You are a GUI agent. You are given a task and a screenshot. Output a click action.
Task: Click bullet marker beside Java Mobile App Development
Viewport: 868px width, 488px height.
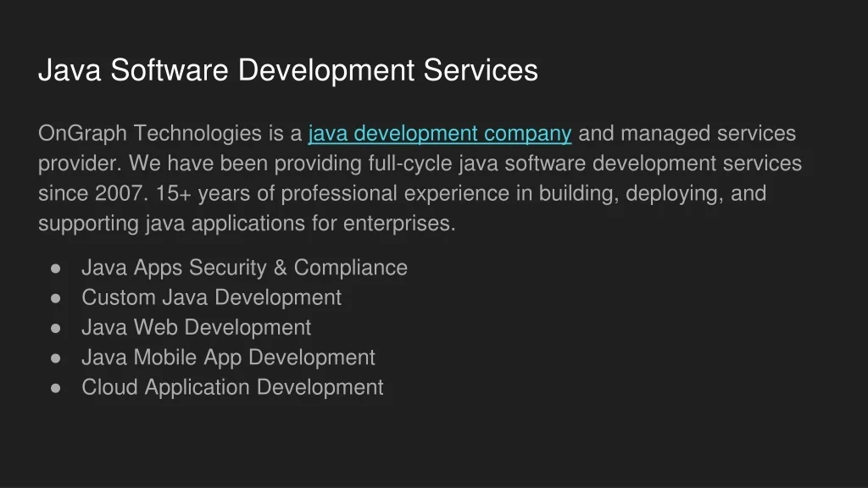pos(56,358)
